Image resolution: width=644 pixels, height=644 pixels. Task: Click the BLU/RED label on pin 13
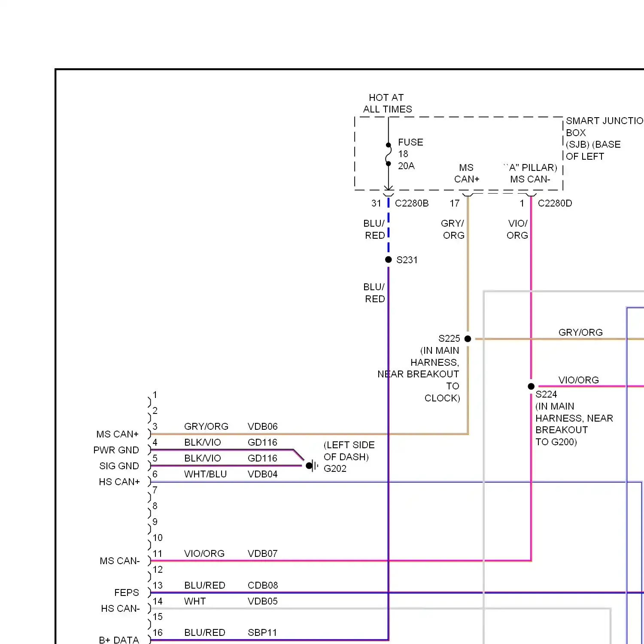tap(205, 585)
